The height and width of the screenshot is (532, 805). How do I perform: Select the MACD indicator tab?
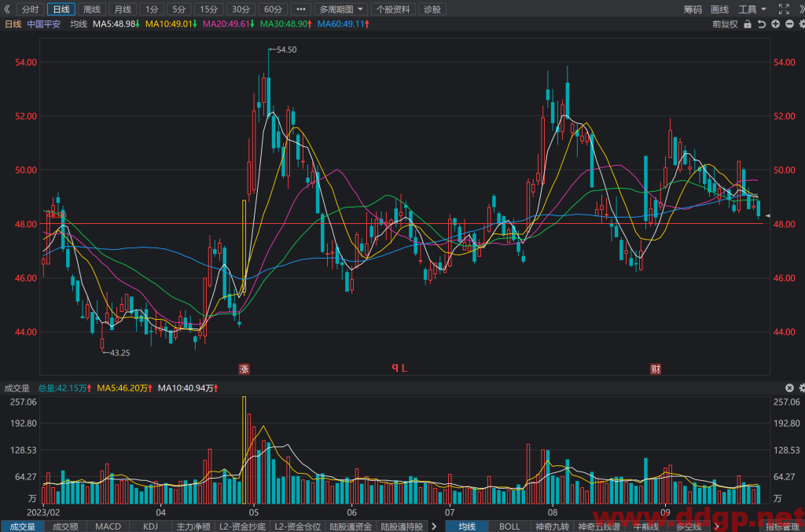coord(108,526)
